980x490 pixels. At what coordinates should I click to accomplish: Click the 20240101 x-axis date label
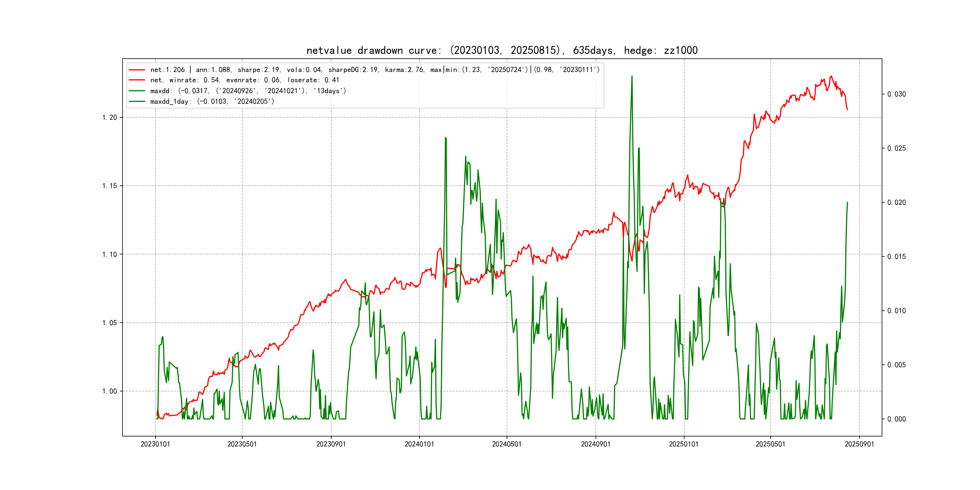tap(419, 444)
